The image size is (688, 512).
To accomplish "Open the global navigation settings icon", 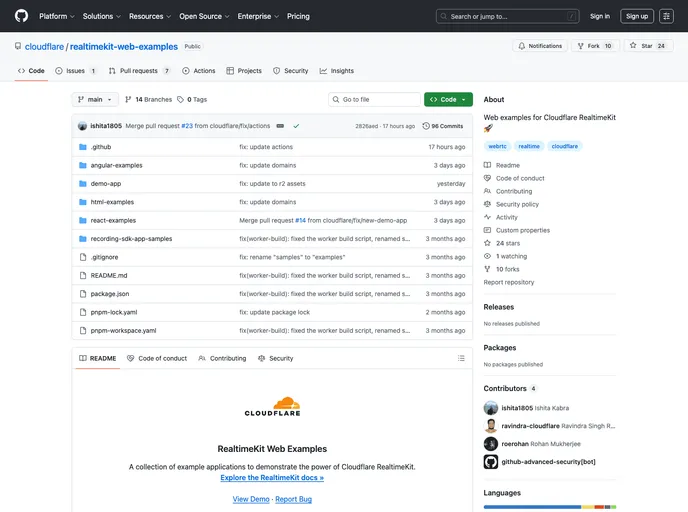I will tap(666, 16).
